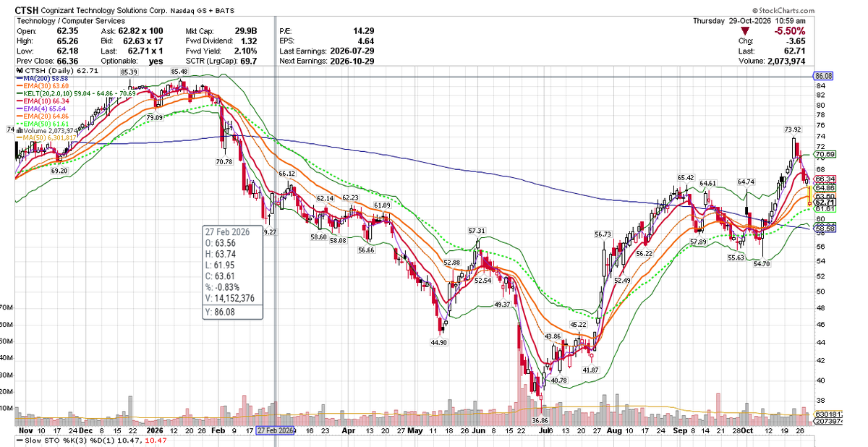Click the 65.42 August high label

coord(686,177)
